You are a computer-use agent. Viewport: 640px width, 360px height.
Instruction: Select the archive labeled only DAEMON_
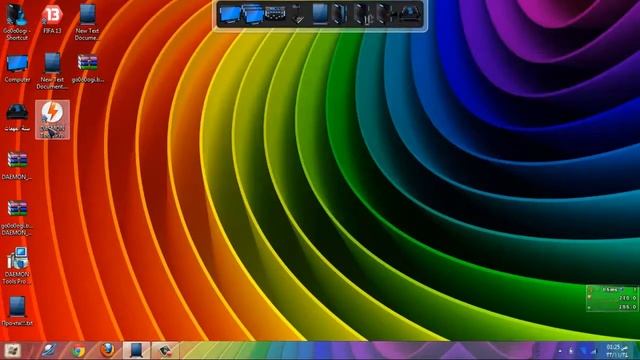[17, 166]
